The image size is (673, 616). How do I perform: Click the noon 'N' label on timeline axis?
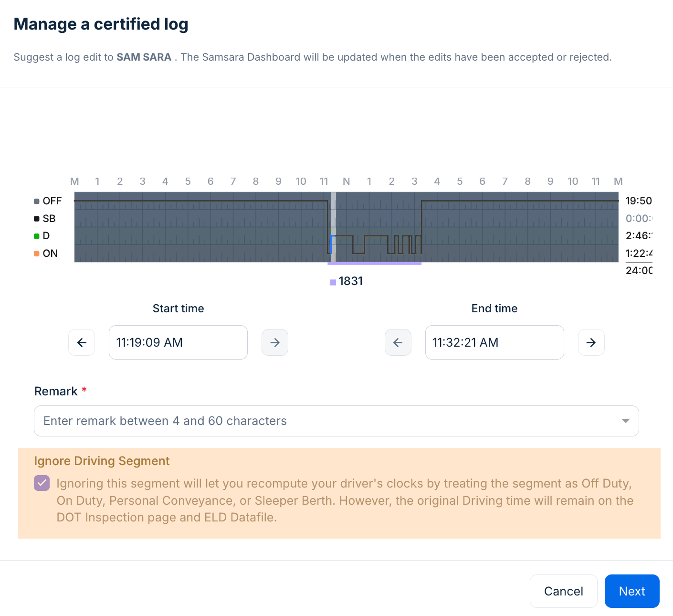(x=347, y=181)
